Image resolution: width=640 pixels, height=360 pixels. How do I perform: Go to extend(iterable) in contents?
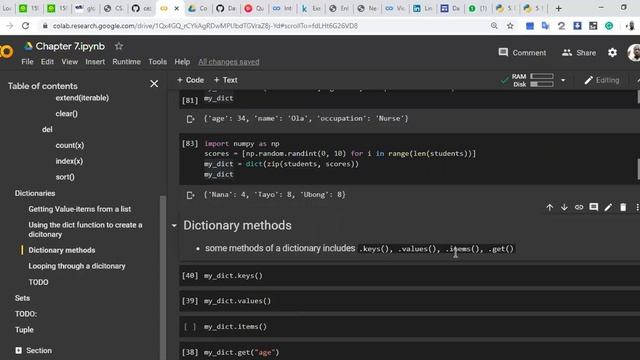point(82,98)
